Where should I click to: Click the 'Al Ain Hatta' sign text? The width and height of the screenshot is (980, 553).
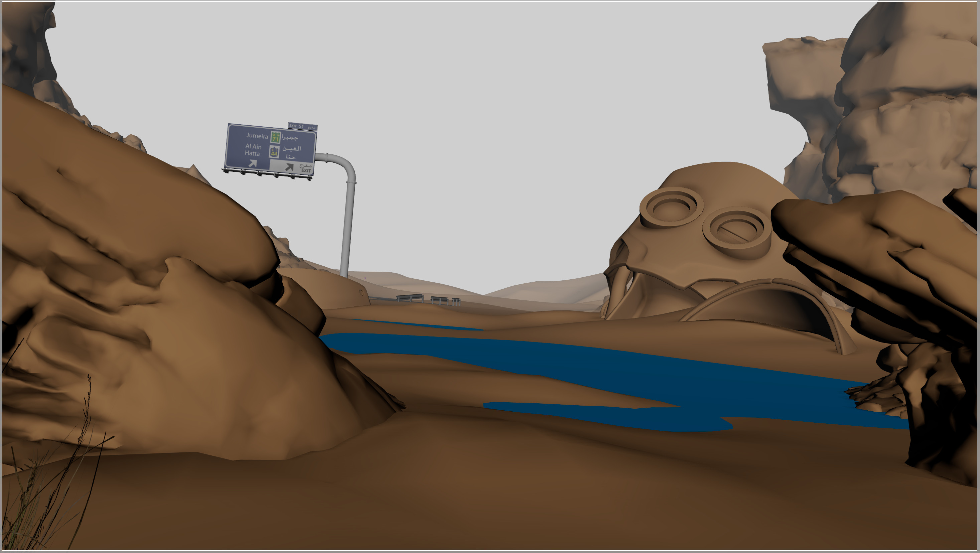(253, 150)
